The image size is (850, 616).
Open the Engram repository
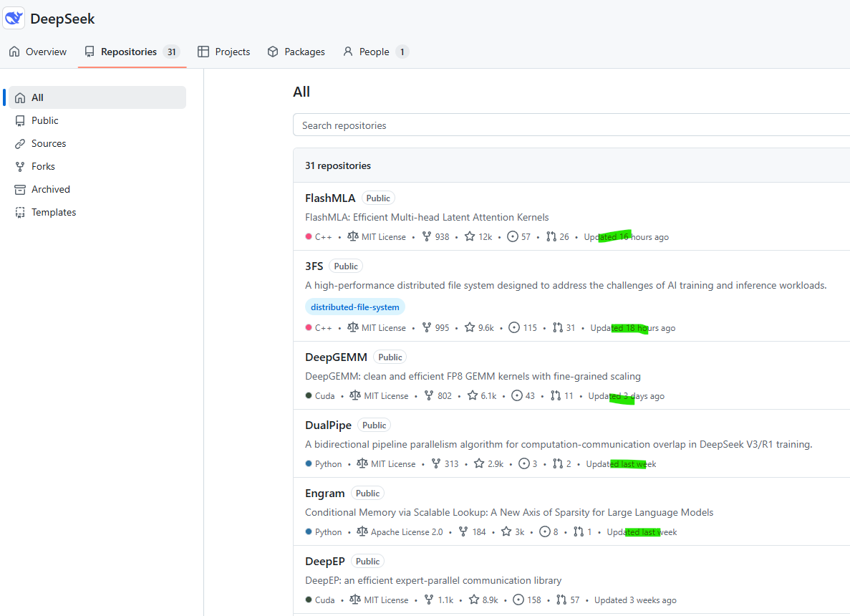324,494
